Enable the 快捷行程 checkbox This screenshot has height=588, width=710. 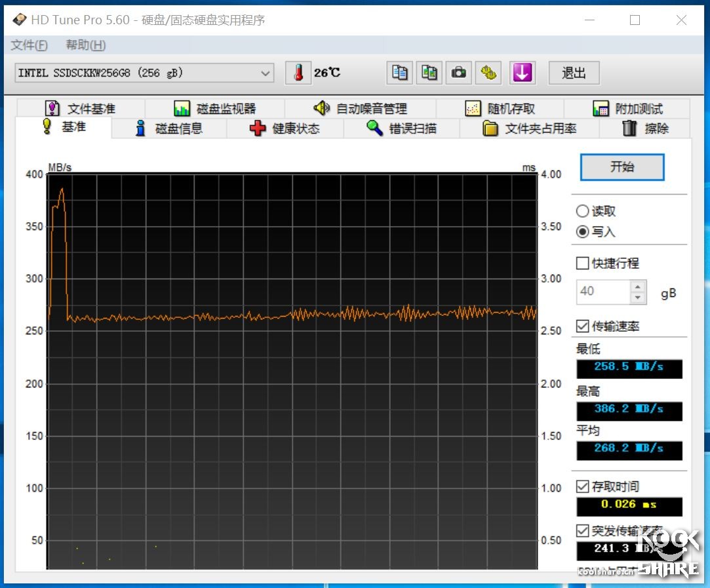(x=582, y=263)
